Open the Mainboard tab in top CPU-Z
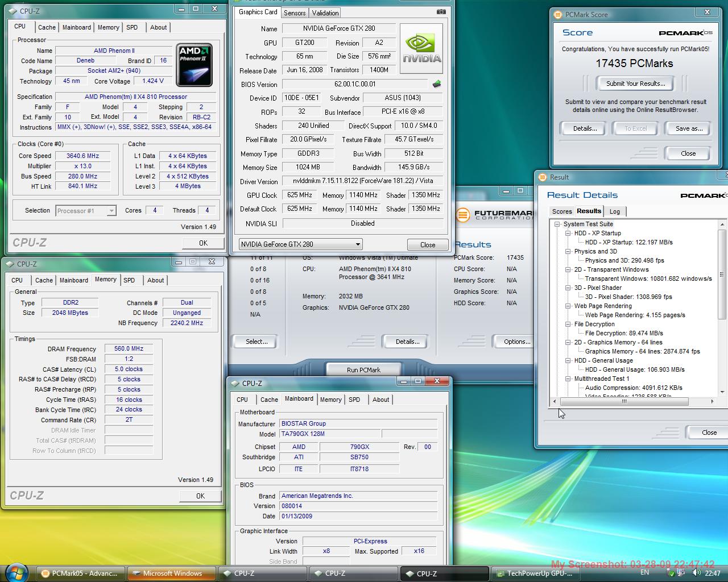 (77, 27)
